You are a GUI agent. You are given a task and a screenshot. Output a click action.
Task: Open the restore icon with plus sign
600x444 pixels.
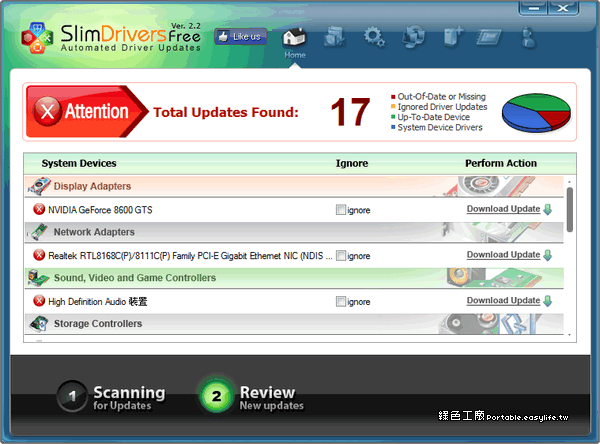[453, 36]
